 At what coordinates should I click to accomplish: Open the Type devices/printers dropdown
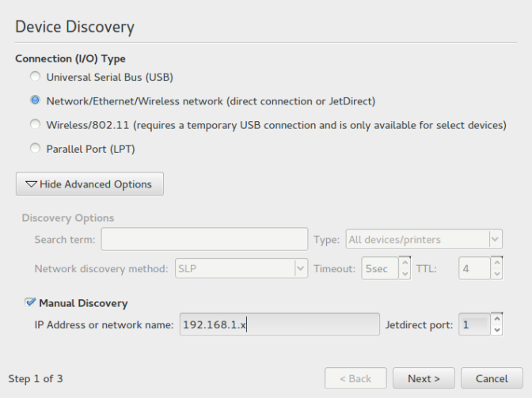click(x=424, y=239)
